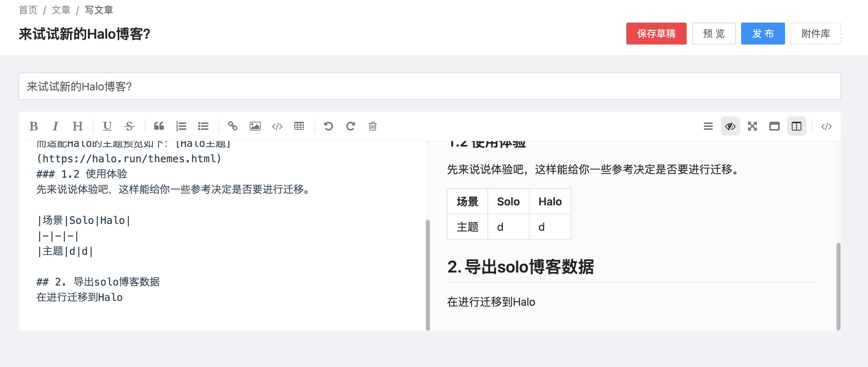This screenshot has height=367, width=868.
Task: Click the markdown line ### 1.2 使用体验
Action: 82,174
